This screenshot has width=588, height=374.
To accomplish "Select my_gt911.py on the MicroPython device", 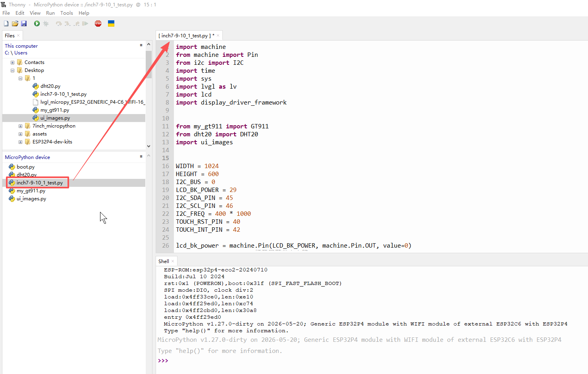I will 31,191.
